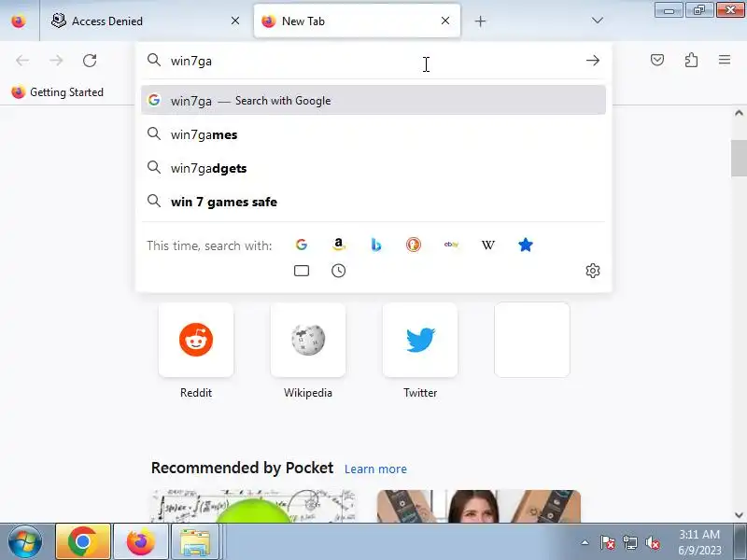Close the New Tab tab
747x560 pixels.
(445, 21)
